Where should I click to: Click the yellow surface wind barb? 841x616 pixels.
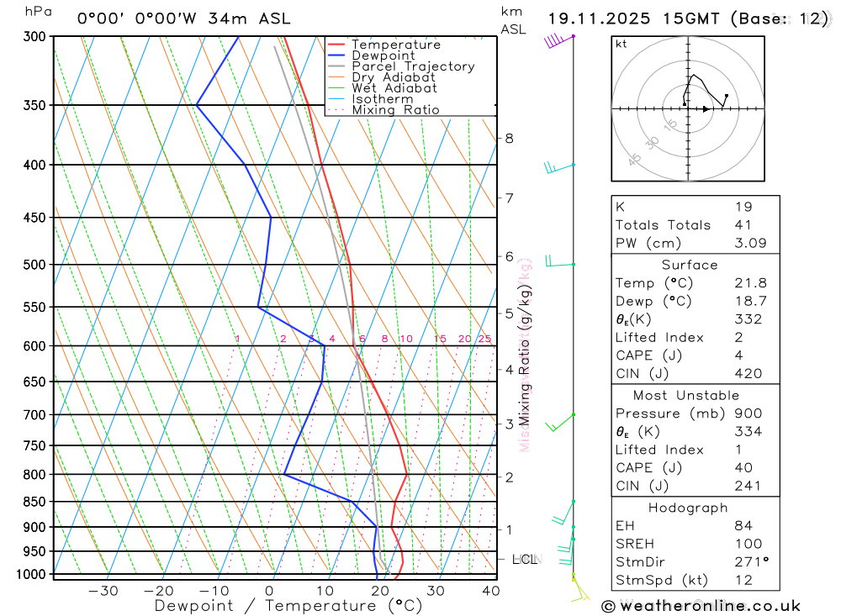click(579, 588)
